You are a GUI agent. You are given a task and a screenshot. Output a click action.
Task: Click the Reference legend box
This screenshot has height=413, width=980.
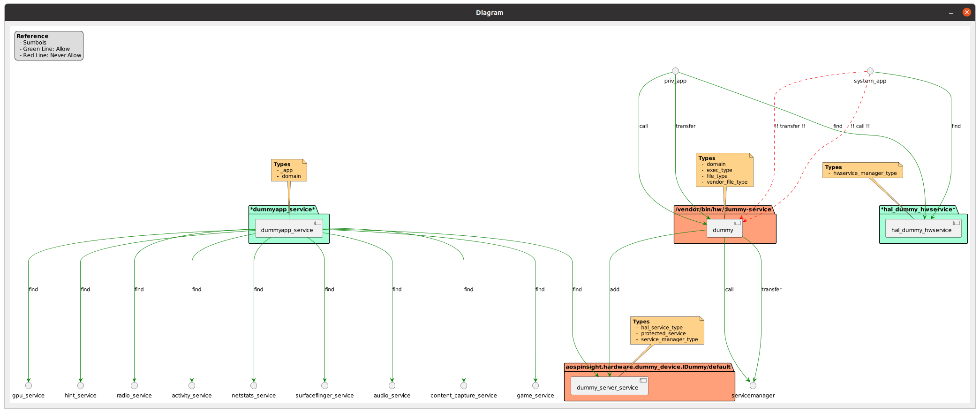pos(49,45)
